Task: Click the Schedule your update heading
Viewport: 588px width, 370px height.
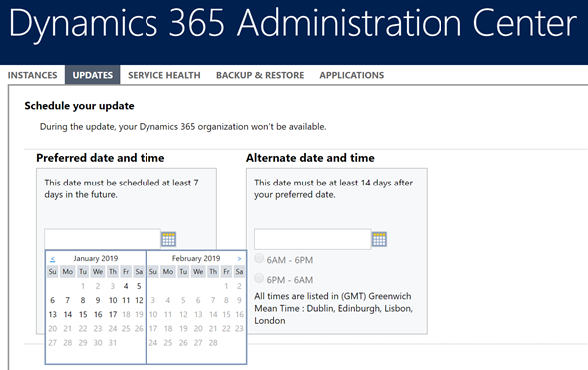Action: point(79,106)
